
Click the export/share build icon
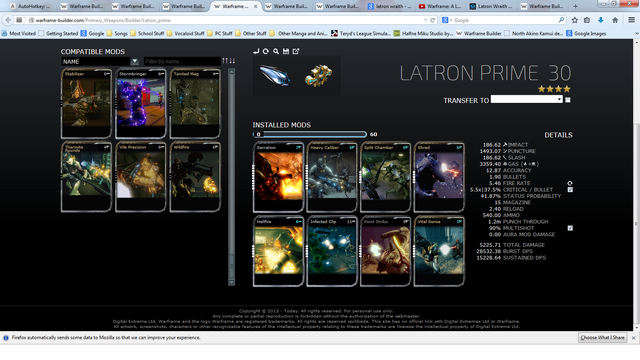(296, 51)
